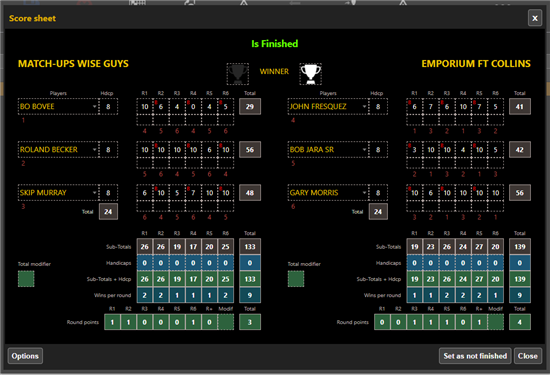Click Set as not finished button
550x375 pixels.
[475, 356]
